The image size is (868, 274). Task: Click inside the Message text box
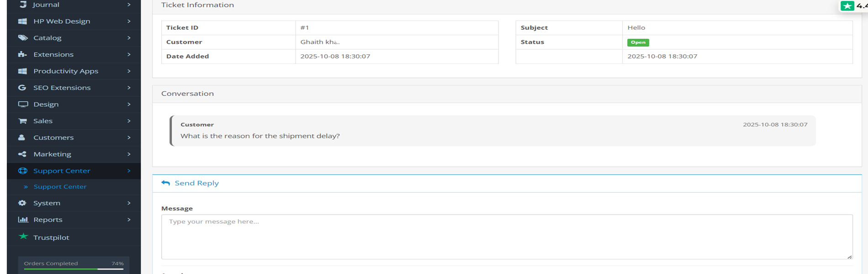pyautogui.click(x=506, y=237)
